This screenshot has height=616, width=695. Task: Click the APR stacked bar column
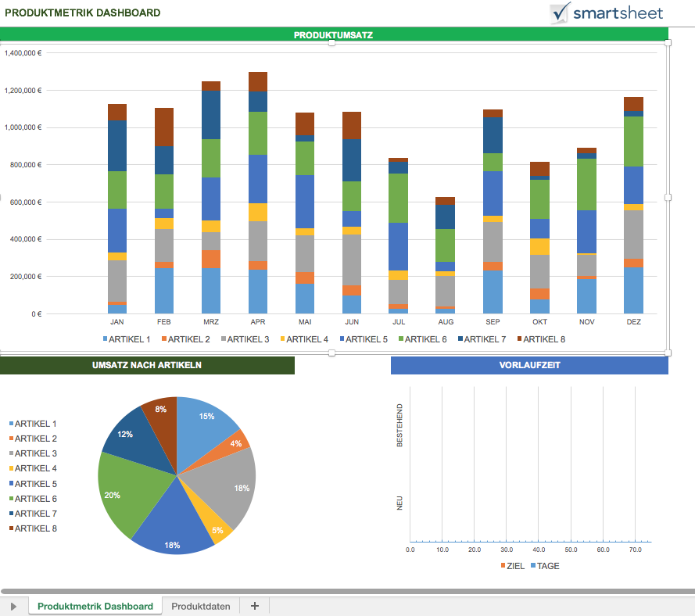[258, 195]
